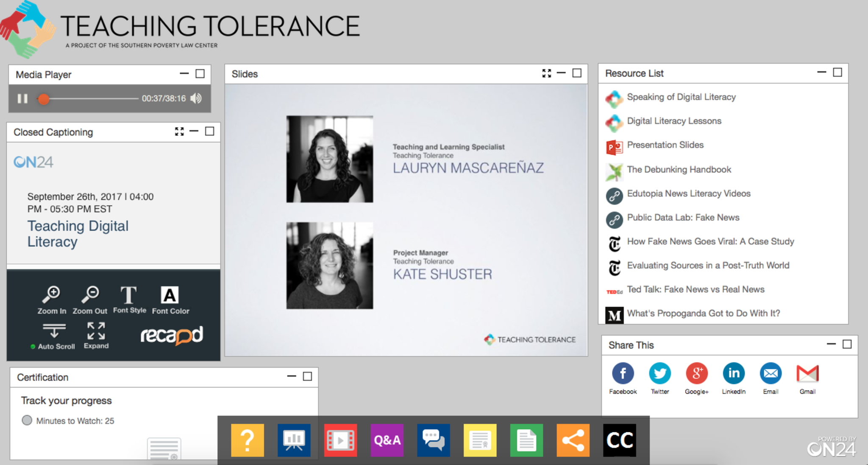Screen dimensions: 868x465
Task: Expand the Slides panel to fullscreen
Action: (547, 73)
